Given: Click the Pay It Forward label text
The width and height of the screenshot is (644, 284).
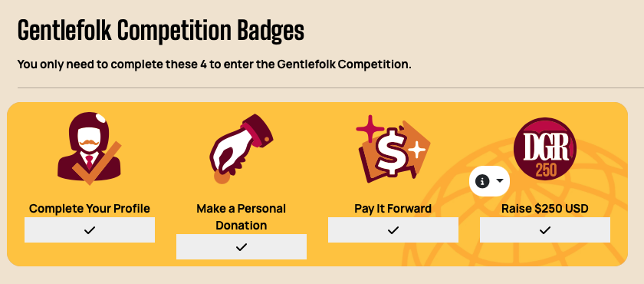Looking at the screenshot, I should click(393, 208).
